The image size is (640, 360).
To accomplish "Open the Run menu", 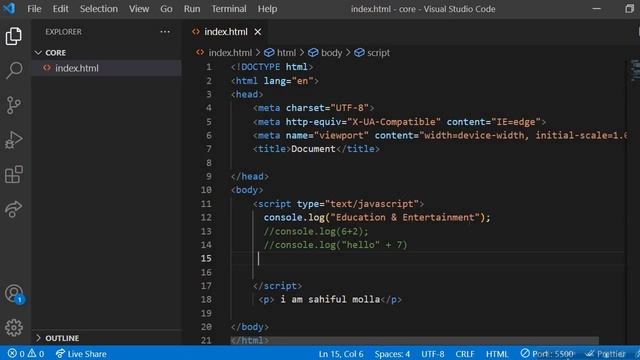I will point(192,9).
